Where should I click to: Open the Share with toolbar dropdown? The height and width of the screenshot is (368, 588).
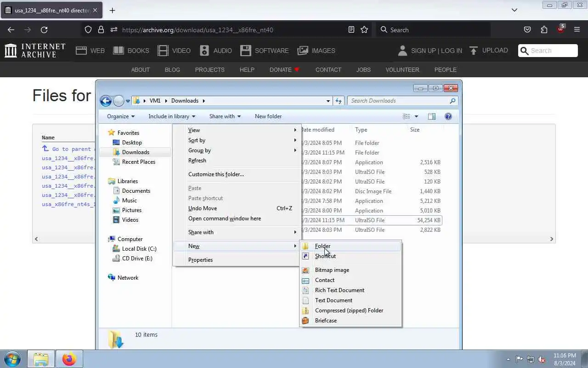[x=225, y=116]
